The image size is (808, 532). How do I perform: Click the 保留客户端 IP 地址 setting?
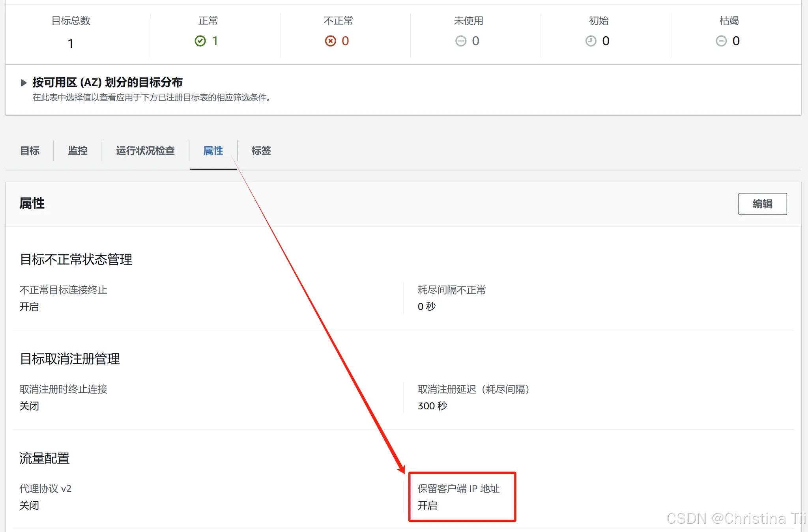pos(458,489)
